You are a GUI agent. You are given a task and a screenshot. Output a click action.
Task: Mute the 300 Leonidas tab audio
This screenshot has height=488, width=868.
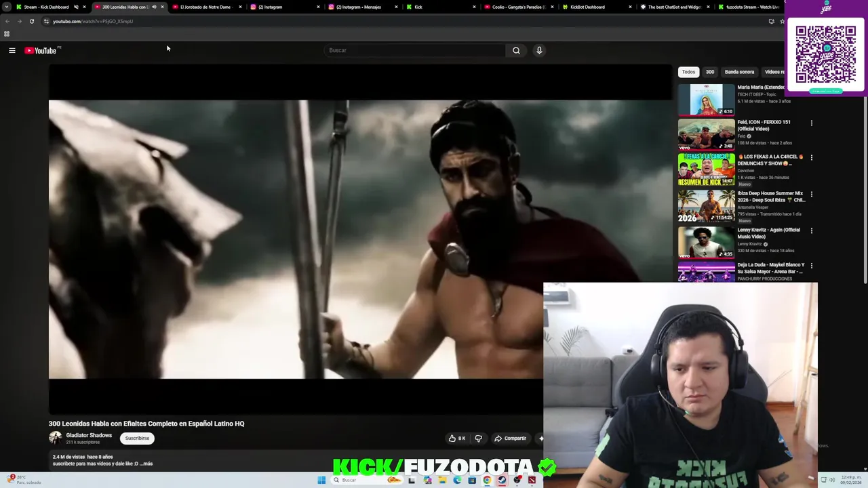pos(154,7)
